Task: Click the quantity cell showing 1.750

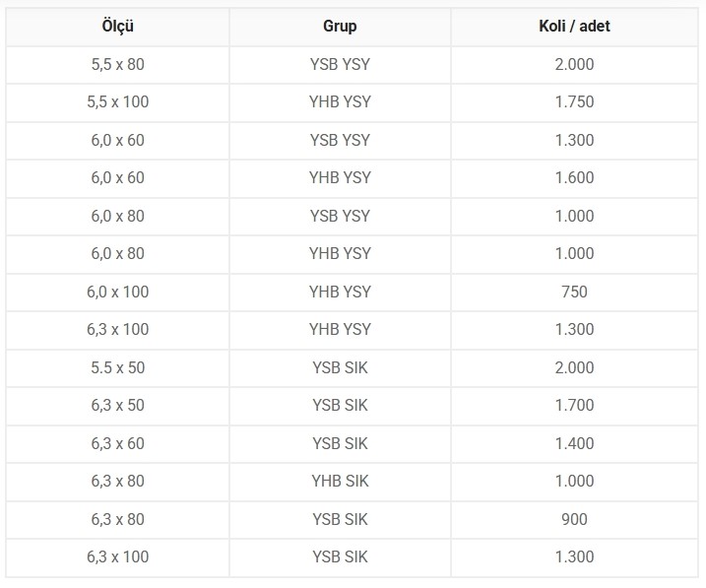Action: (574, 102)
